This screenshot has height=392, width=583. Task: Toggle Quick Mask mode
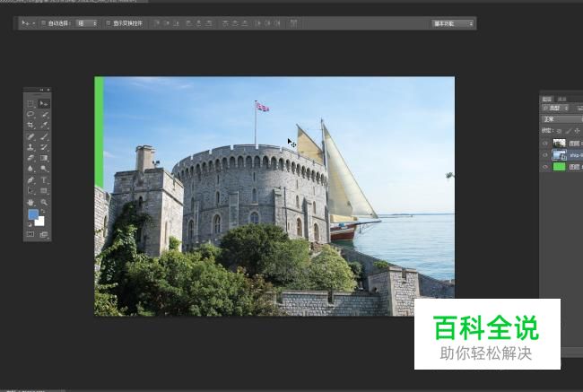30,234
